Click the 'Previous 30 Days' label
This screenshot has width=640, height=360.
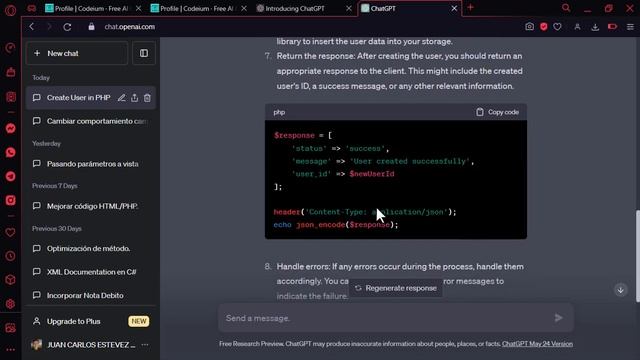[57, 229]
